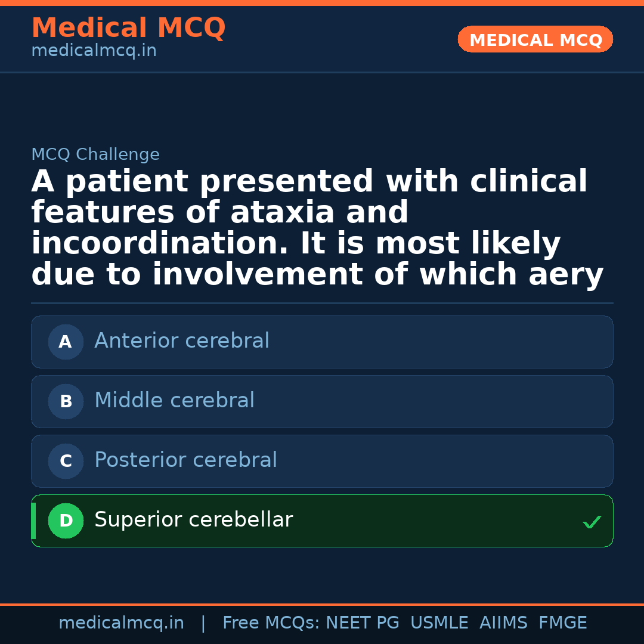Screen dimensions: 644x644
Task: Click the letter A circle icon
Action: (66, 342)
